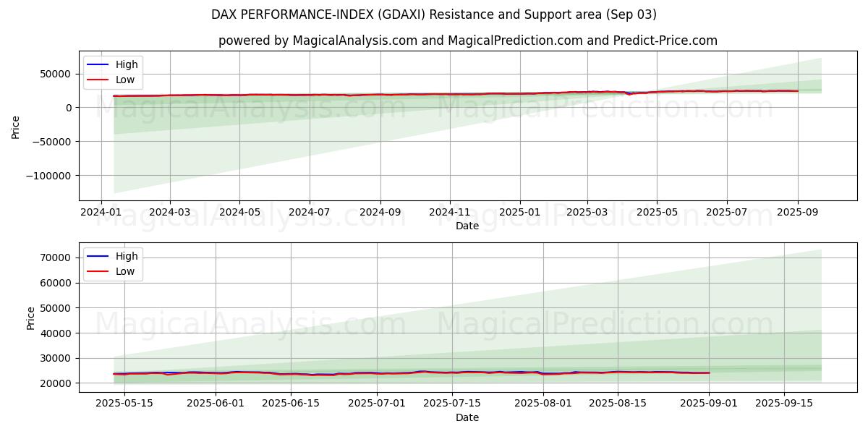The width and height of the screenshot is (868, 434).
Task: Click the '2025-09' date tick label
Action: (798, 213)
